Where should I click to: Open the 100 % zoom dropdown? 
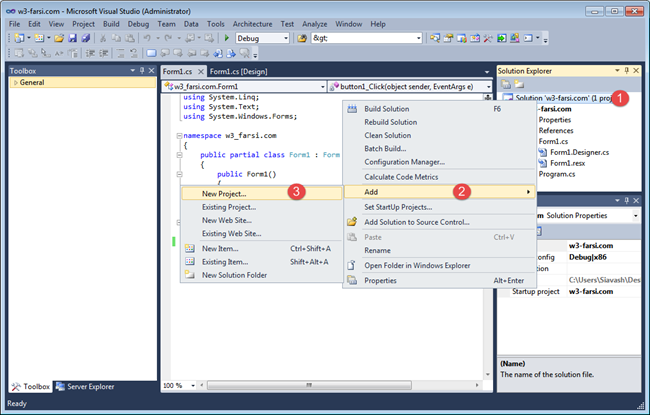pos(193,386)
